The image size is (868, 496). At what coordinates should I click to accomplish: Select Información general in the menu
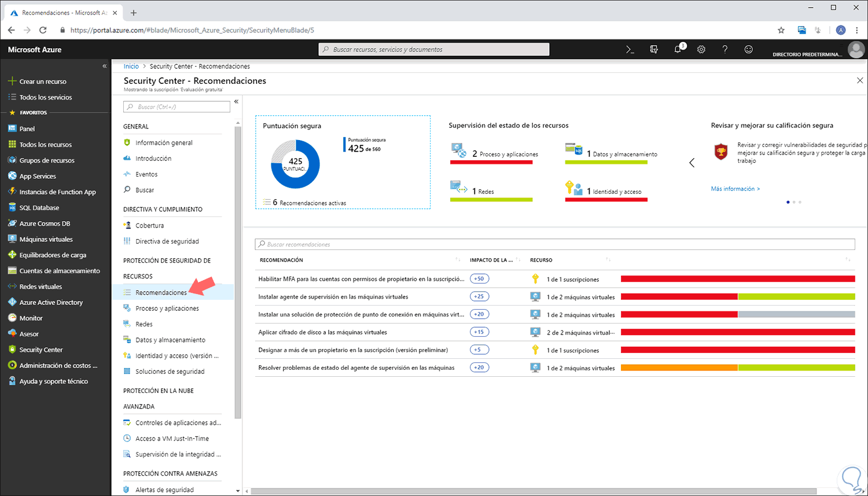click(164, 142)
